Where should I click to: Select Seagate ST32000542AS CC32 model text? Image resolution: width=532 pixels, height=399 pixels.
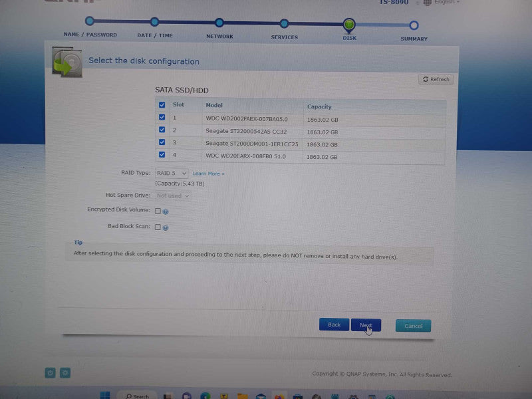[246, 131]
